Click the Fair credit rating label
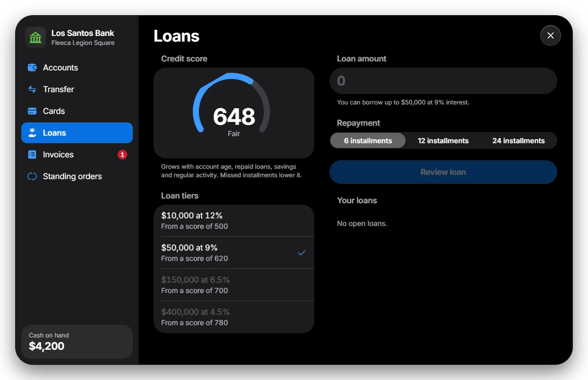The height and width of the screenshot is (380, 588). [234, 134]
